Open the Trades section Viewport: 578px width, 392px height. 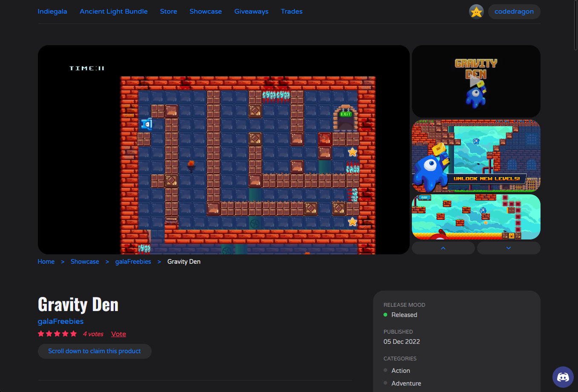[x=292, y=12]
